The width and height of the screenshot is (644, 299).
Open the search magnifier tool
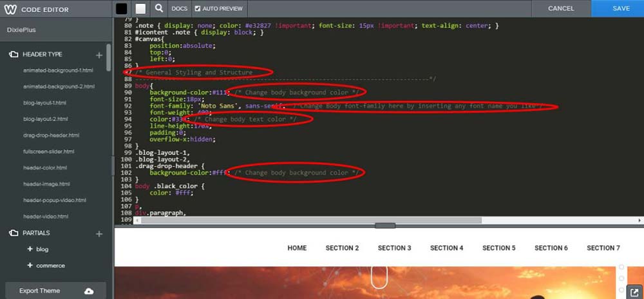(x=159, y=8)
